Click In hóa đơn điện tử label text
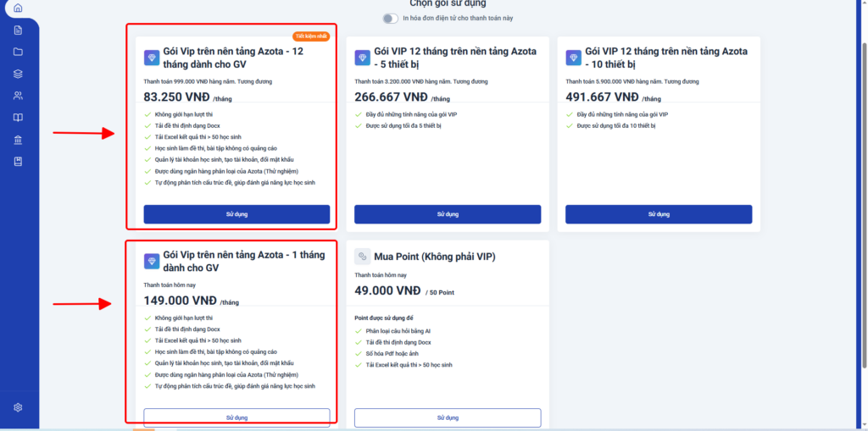The image size is (868, 431). point(459,19)
